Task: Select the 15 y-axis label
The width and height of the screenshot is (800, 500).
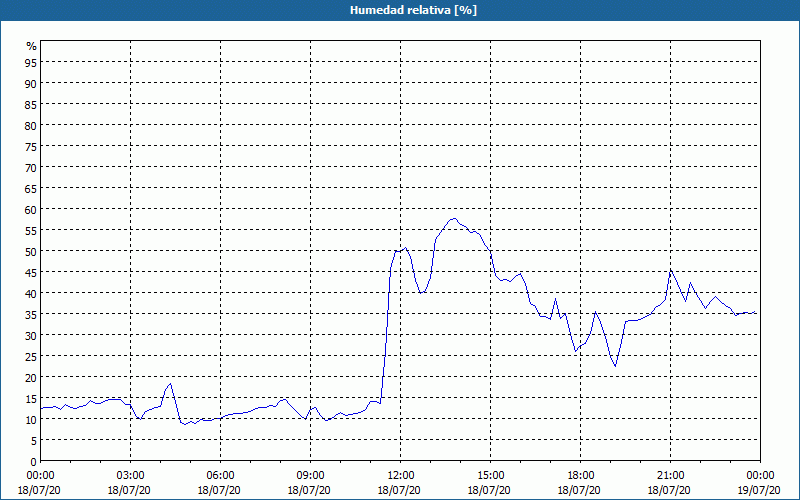Action: [31, 399]
